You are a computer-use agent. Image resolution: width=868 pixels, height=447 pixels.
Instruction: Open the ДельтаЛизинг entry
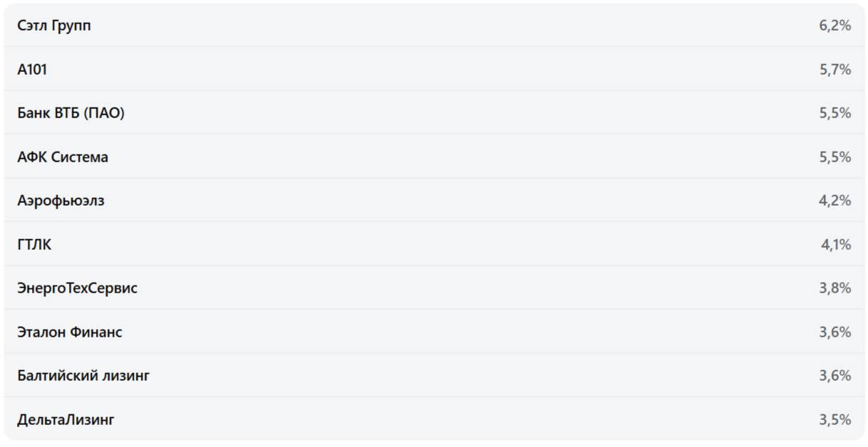pyautogui.click(x=66, y=420)
